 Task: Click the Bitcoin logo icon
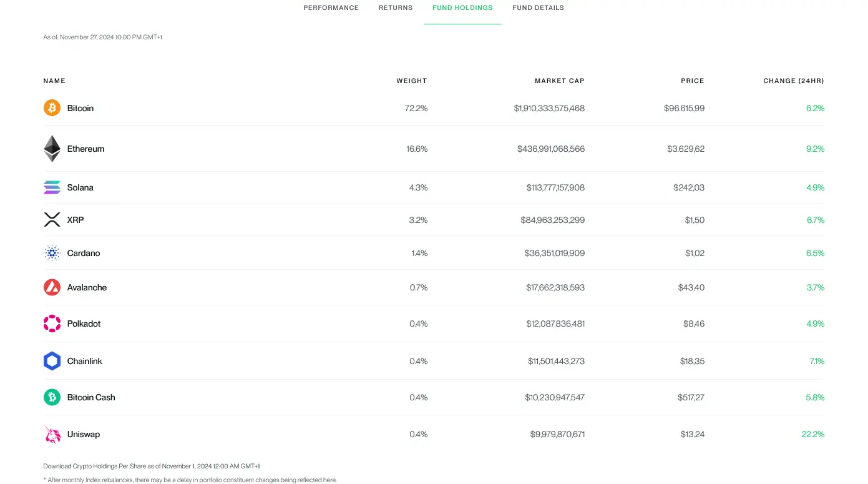click(52, 108)
